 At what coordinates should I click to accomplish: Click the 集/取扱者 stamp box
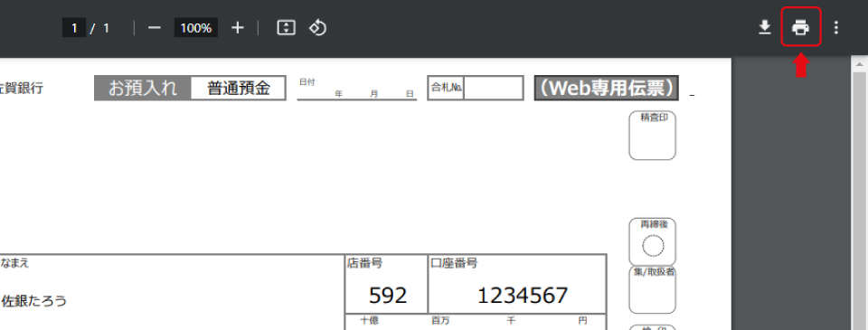(x=652, y=289)
